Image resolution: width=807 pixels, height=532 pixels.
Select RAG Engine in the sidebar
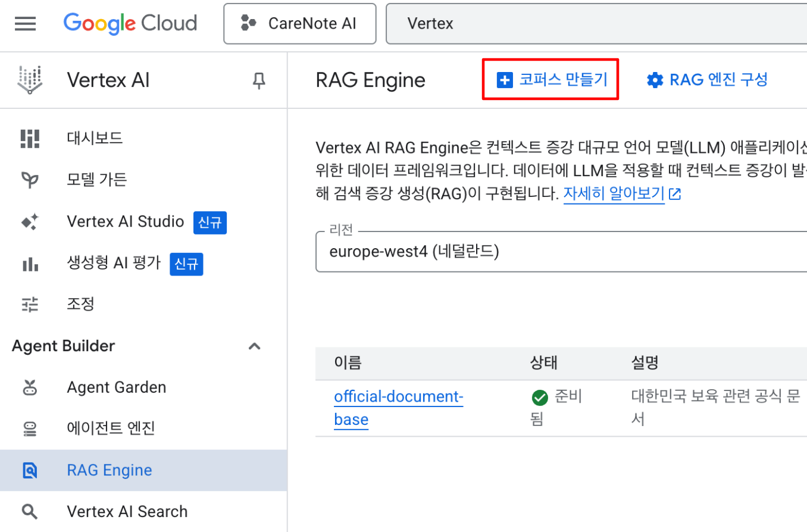[x=143, y=470]
